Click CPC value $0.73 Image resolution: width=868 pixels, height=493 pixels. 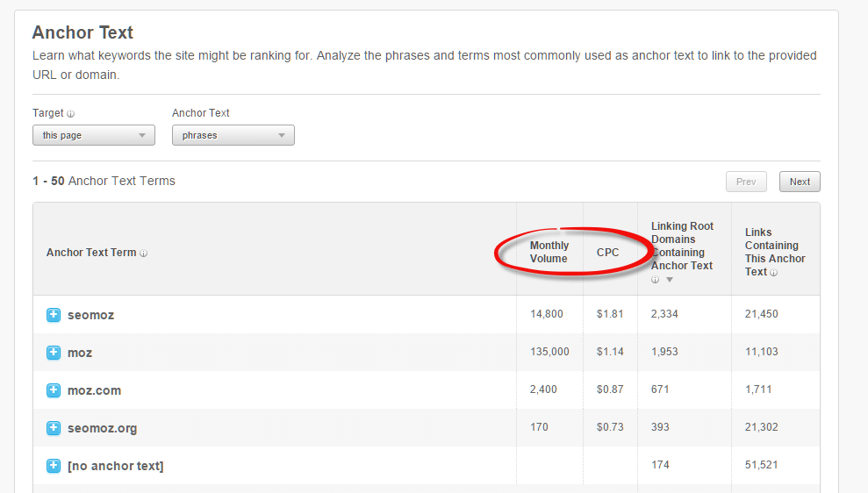pos(610,426)
